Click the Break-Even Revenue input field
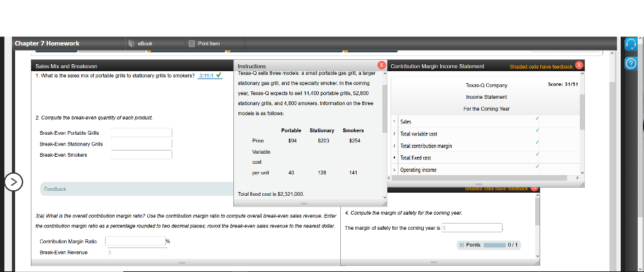This screenshot has width=644, height=272. pyautogui.click(x=138, y=252)
